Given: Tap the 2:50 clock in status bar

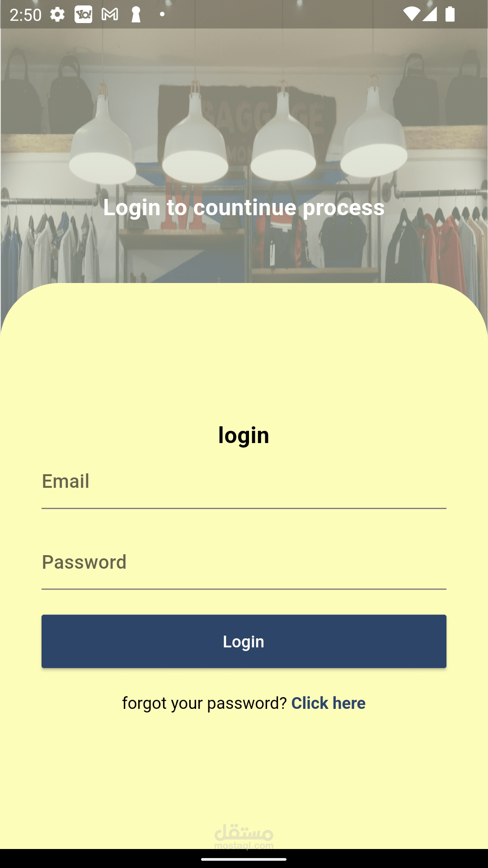Looking at the screenshot, I should (x=25, y=15).
